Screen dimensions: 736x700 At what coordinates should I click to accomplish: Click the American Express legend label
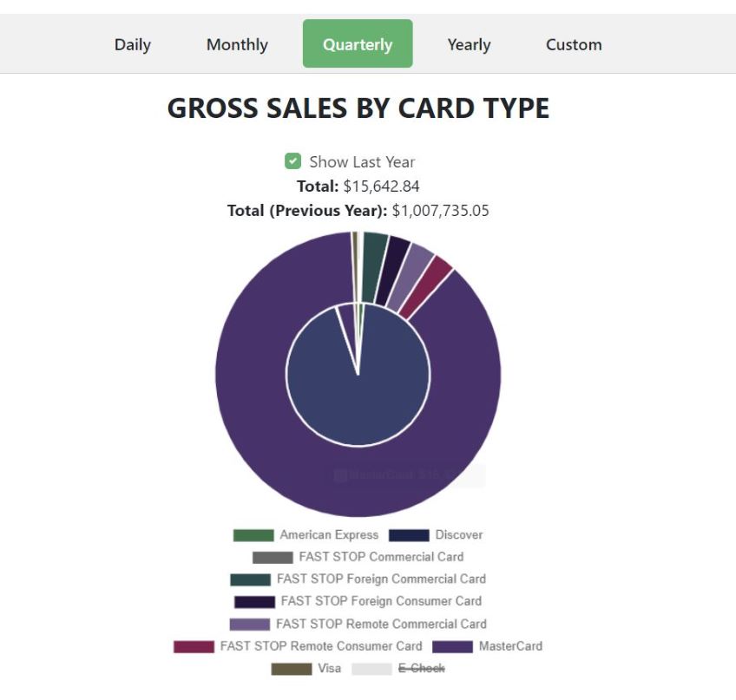329,535
